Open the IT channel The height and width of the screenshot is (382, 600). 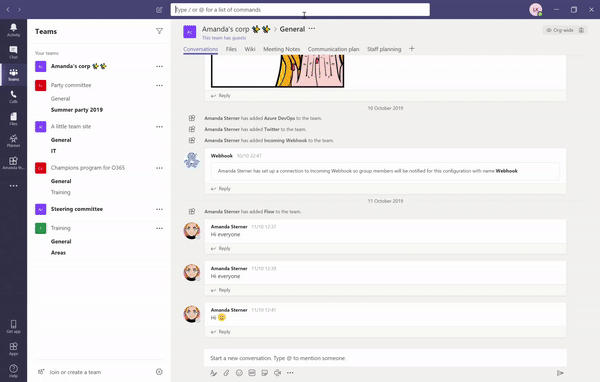[54, 151]
